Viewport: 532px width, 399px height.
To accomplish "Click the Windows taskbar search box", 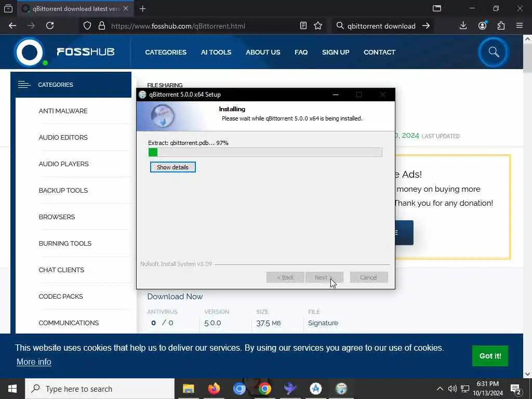I will [x=100, y=389].
